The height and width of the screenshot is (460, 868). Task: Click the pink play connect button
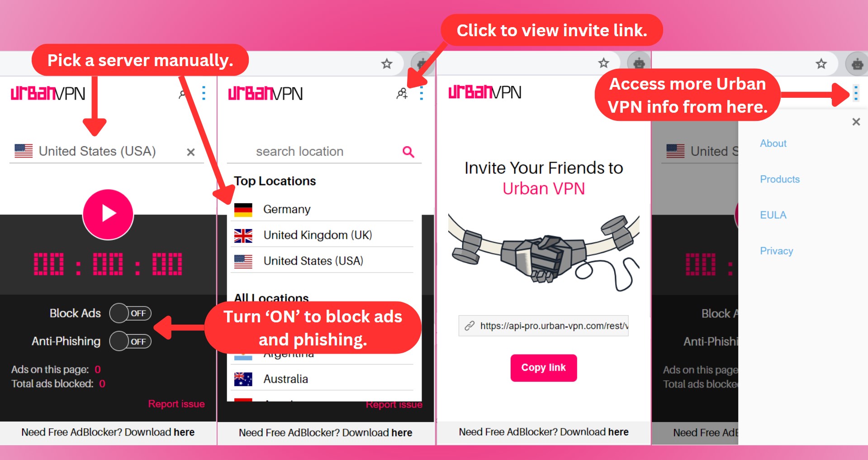pyautogui.click(x=108, y=214)
